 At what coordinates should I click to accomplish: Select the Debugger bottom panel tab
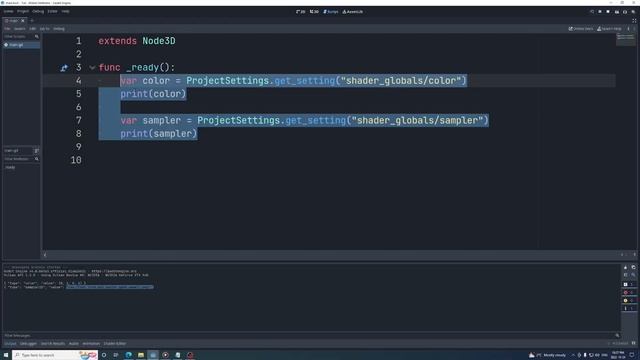tap(28, 344)
